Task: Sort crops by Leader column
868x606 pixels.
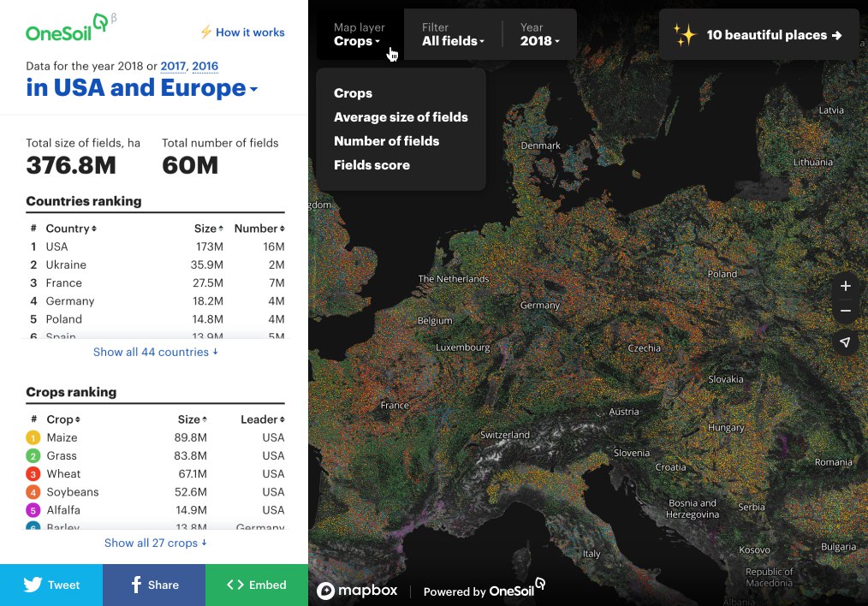Action: (x=263, y=419)
